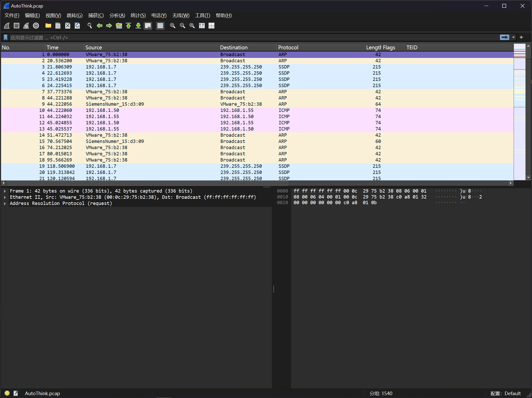Image resolution: width=532 pixels, height=398 pixels.
Task: Sort by Time column header
Action: 65,48
